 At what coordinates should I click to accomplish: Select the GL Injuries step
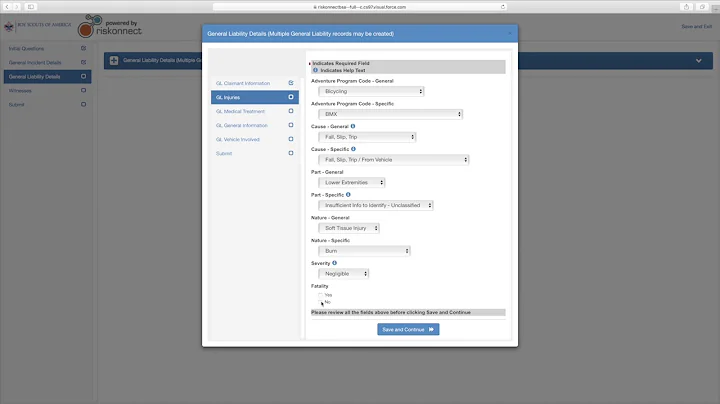tap(255, 97)
